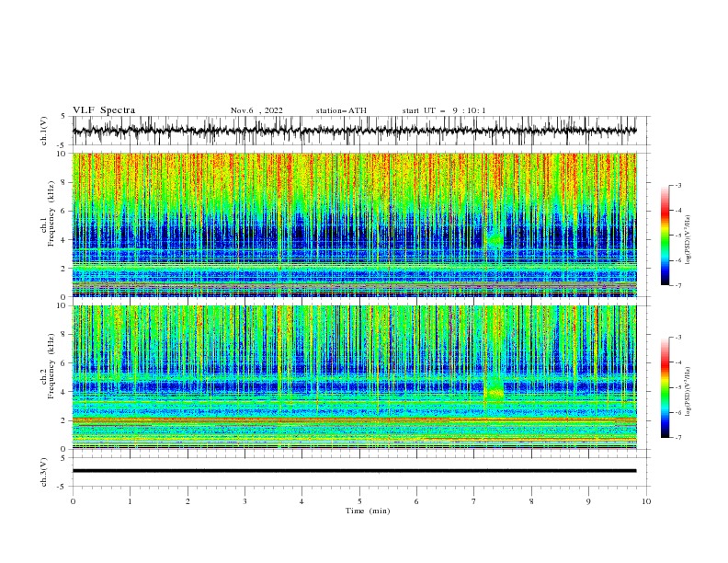This screenshot has height=563, width=728.
Task: Click the lower color bar "log(PSD)(V²/Hz)" label
Action: click(x=688, y=392)
